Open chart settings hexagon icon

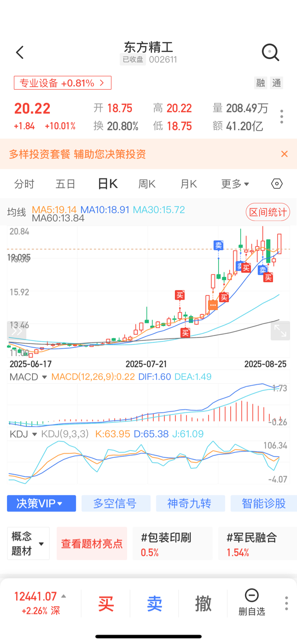(277, 184)
